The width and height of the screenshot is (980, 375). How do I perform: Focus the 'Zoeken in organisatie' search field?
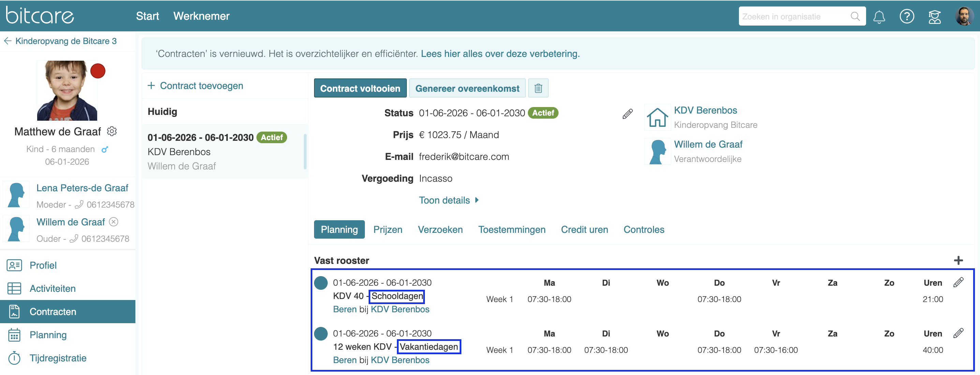coord(802,16)
